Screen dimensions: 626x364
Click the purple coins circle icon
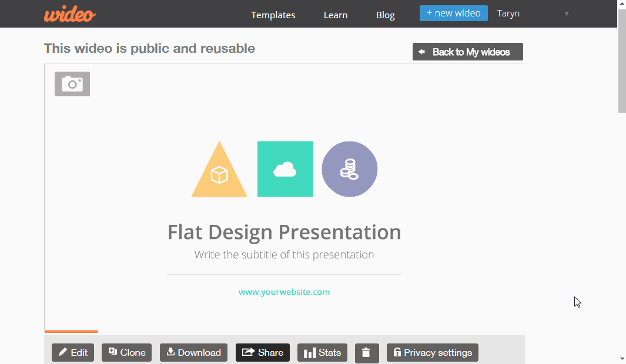349,169
